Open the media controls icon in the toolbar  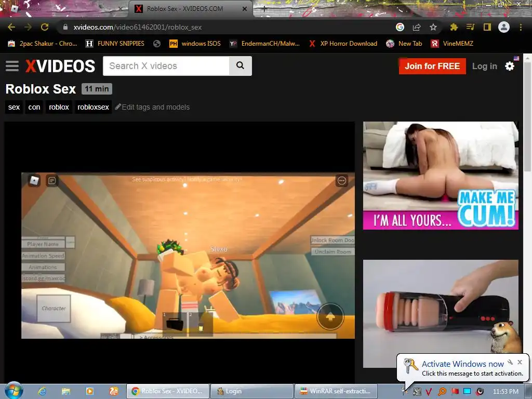(470, 27)
